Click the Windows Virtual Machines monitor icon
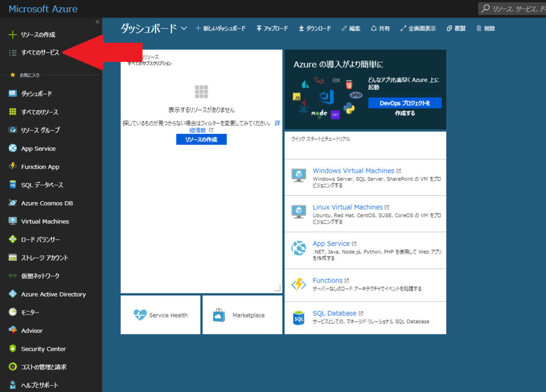546x392 pixels. pos(299,175)
